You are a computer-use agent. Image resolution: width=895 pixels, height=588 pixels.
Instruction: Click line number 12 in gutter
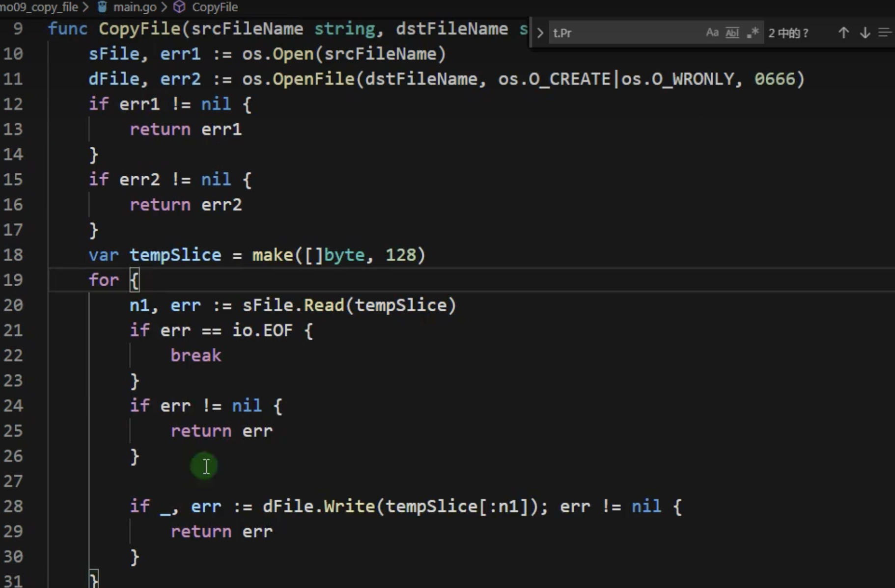[13, 104]
